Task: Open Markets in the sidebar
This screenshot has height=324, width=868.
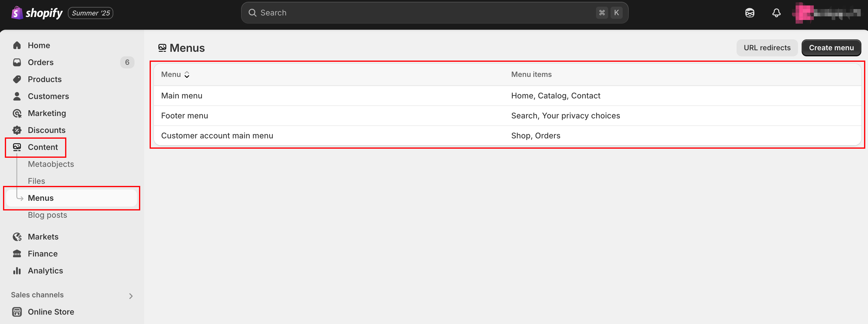Action: tap(43, 237)
